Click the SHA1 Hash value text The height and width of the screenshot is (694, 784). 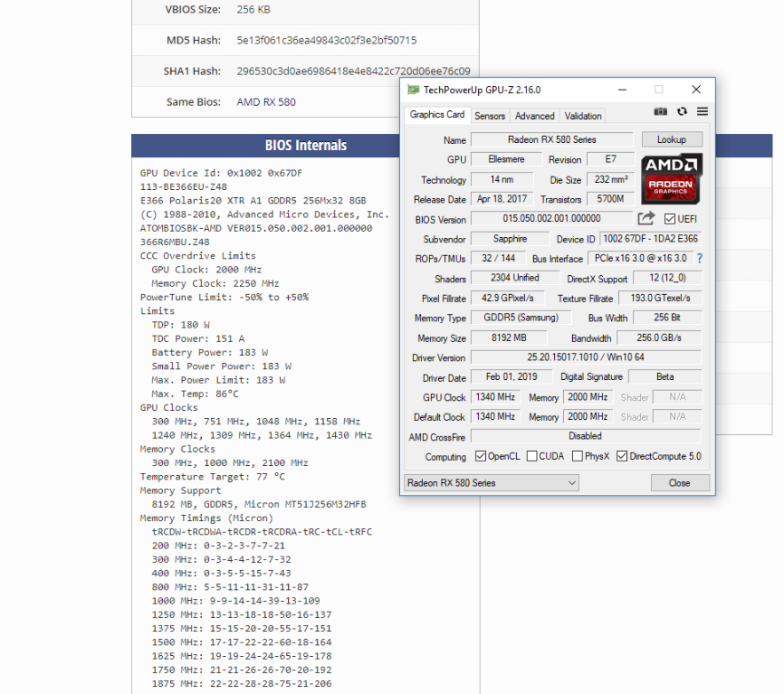click(353, 71)
